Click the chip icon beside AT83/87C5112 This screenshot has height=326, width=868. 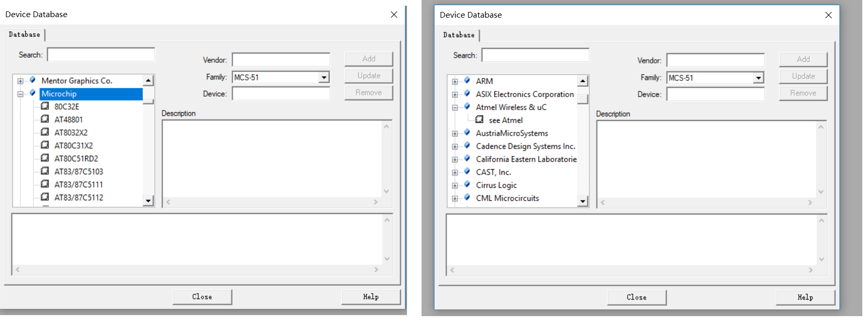pos(45,197)
